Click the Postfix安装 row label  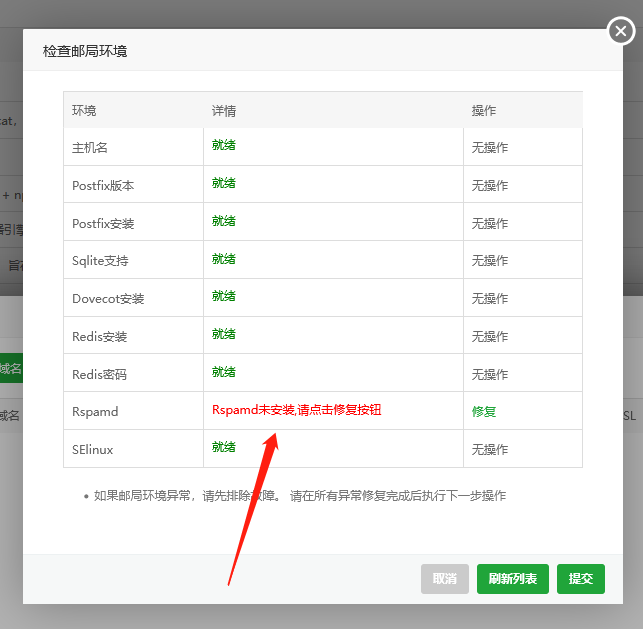coord(103,223)
